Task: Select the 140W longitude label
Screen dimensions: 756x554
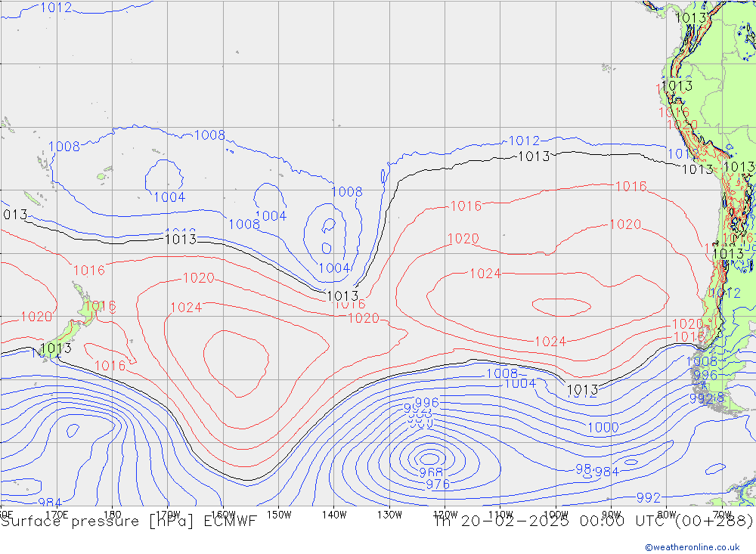Action: (x=335, y=515)
